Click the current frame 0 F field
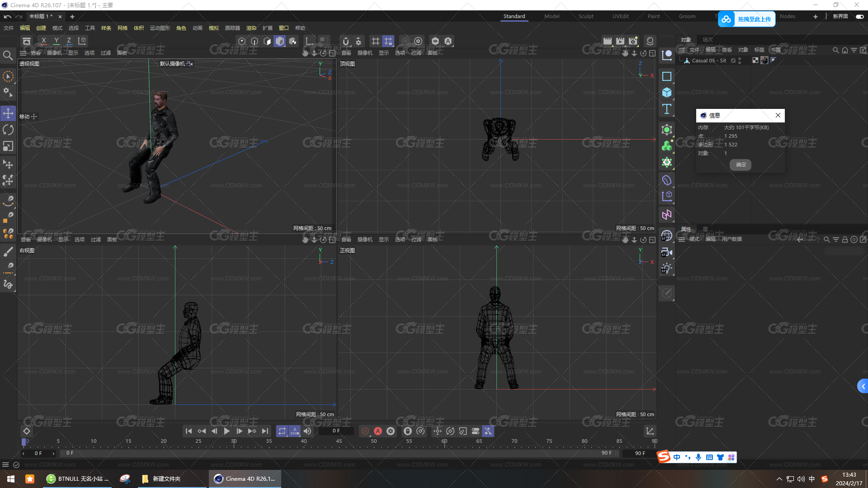This screenshot has height=488, width=868. click(336, 431)
